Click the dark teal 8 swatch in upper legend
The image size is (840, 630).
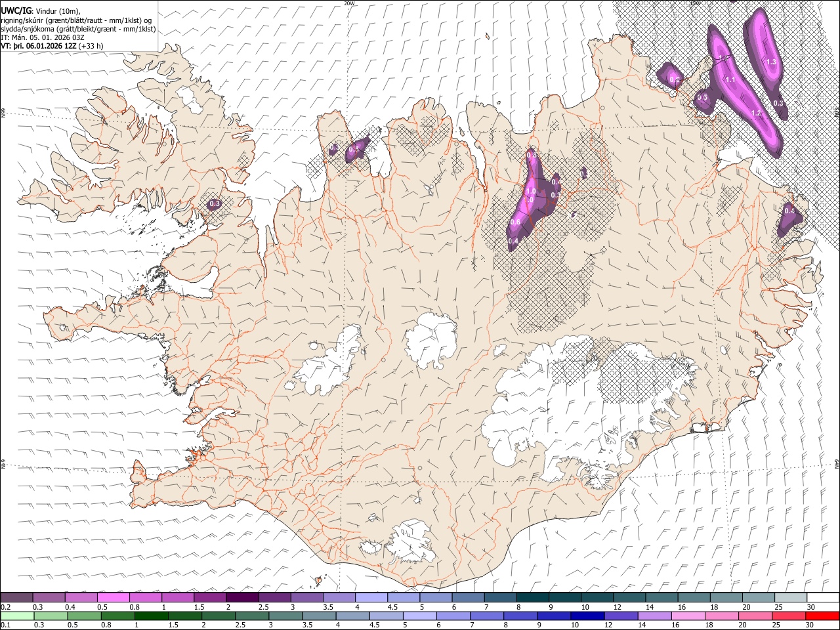pos(533,597)
